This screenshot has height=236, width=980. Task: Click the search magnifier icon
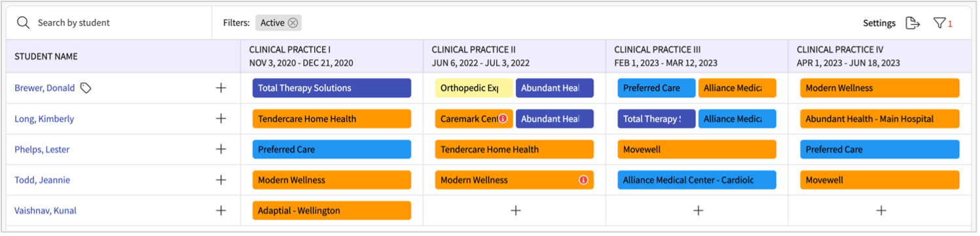(24, 23)
